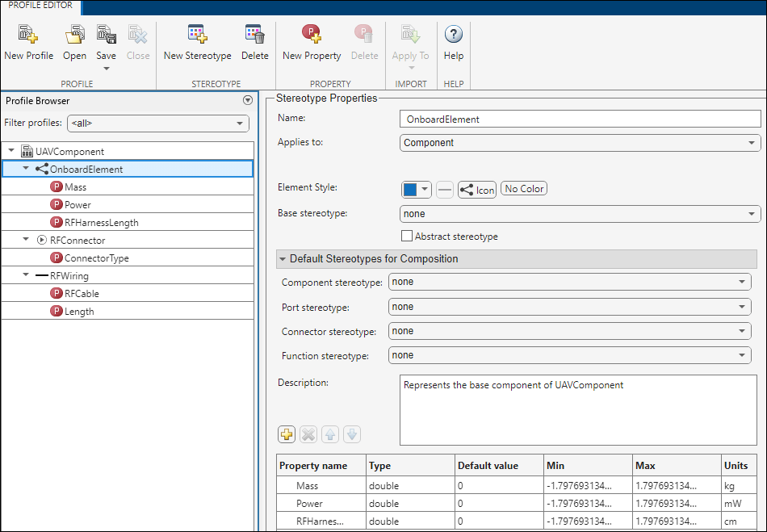Click the Units column header
Viewport: 767px width, 532px height.
pos(739,466)
